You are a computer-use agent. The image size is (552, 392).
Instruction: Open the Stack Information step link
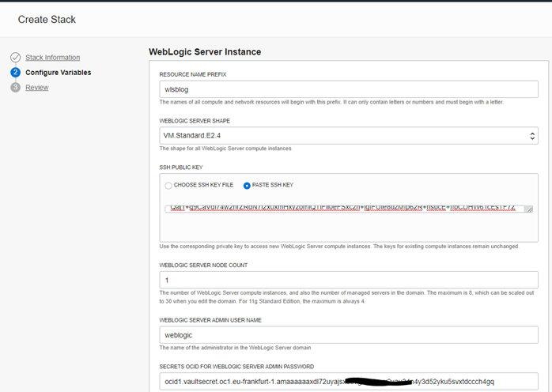click(52, 58)
